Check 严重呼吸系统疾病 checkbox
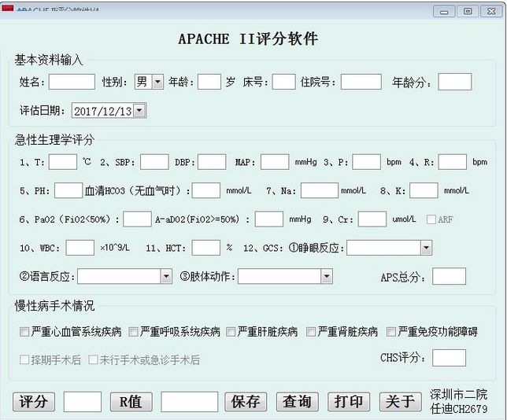The image size is (507, 420). pos(133,332)
